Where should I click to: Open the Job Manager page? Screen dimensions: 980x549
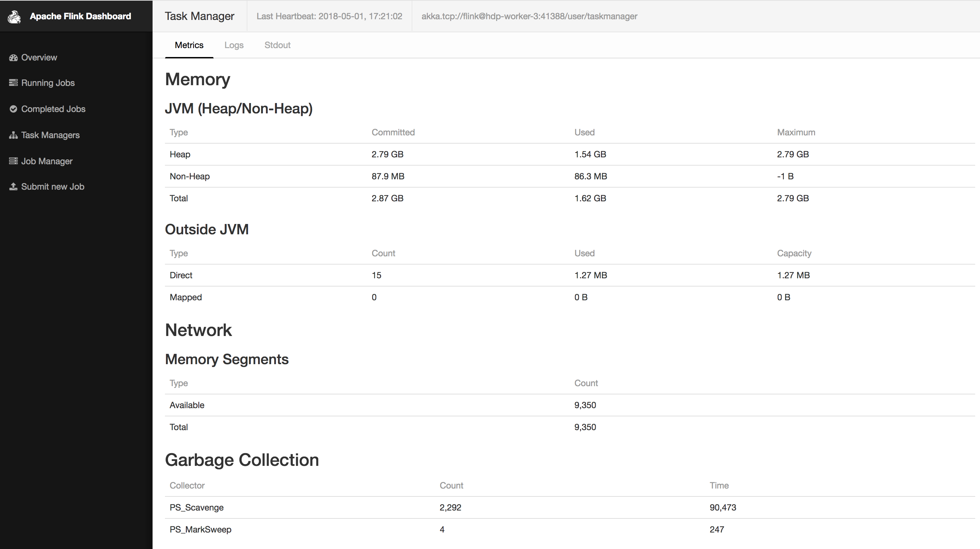pyautogui.click(x=47, y=161)
